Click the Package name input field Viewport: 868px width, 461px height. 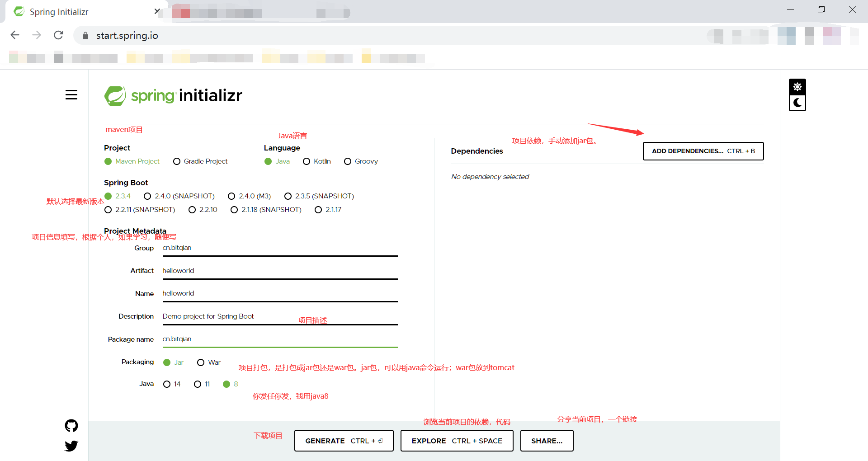click(x=280, y=339)
